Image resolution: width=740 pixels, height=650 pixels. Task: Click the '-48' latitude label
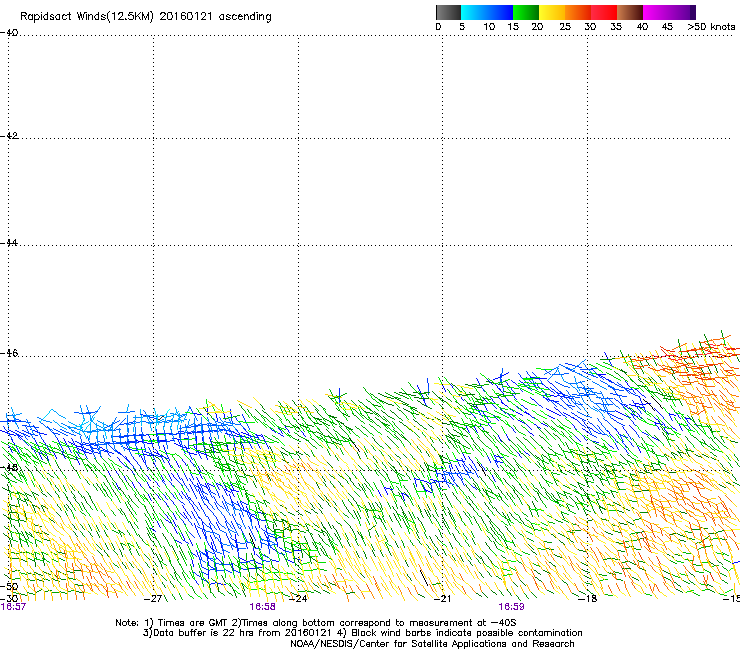click(x=9, y=468)
